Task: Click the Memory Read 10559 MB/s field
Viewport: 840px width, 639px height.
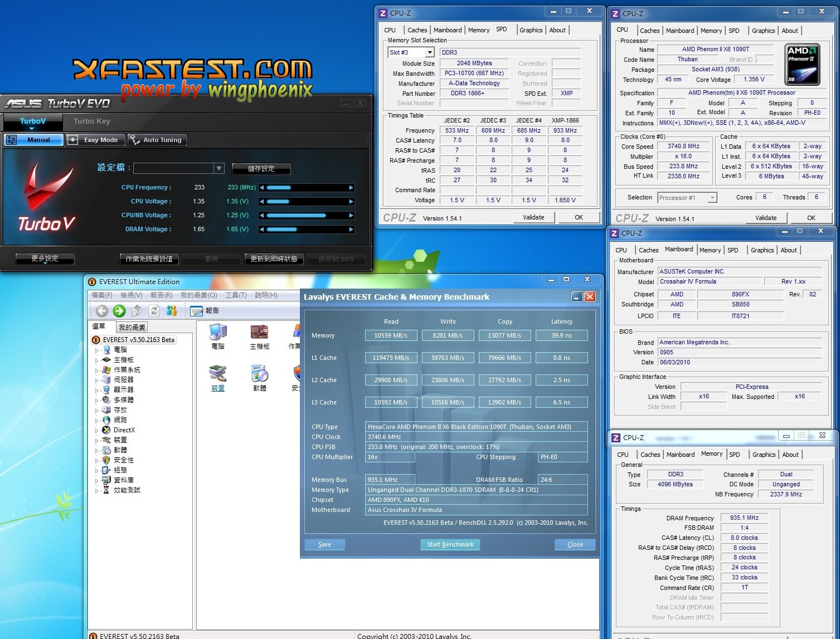Action: pyautogui.click(x=391, y=335)
